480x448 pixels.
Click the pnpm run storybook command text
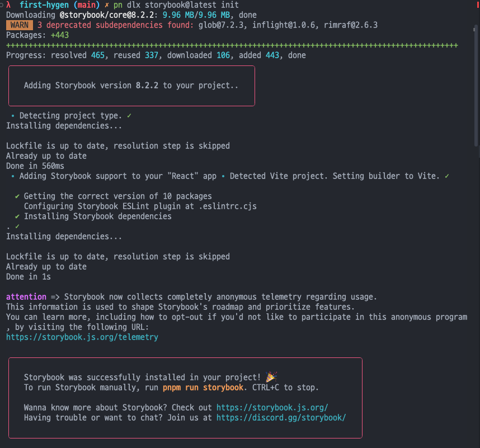click(203, 388)
